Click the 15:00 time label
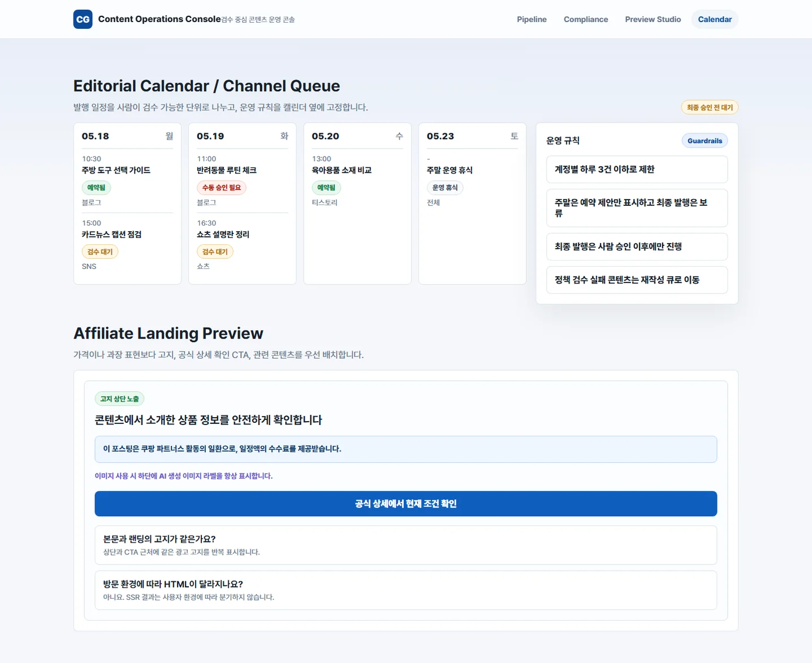812x663 pixels. point(92,223)
